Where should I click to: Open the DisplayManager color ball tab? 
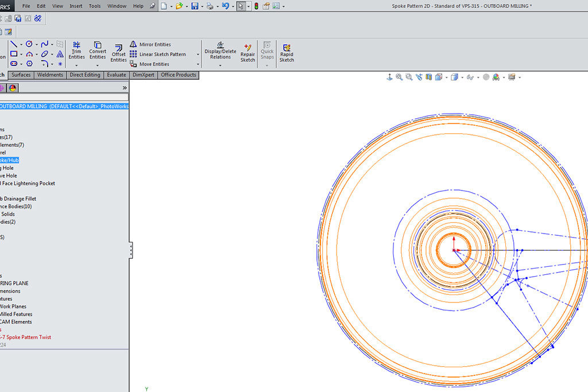[13, 88]
